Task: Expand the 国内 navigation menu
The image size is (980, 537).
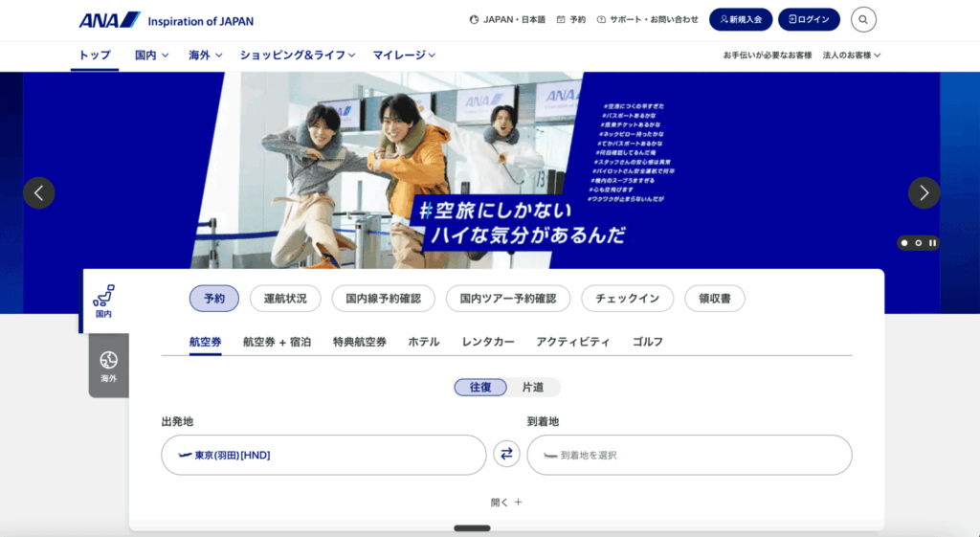Action: tap(152, 55)
